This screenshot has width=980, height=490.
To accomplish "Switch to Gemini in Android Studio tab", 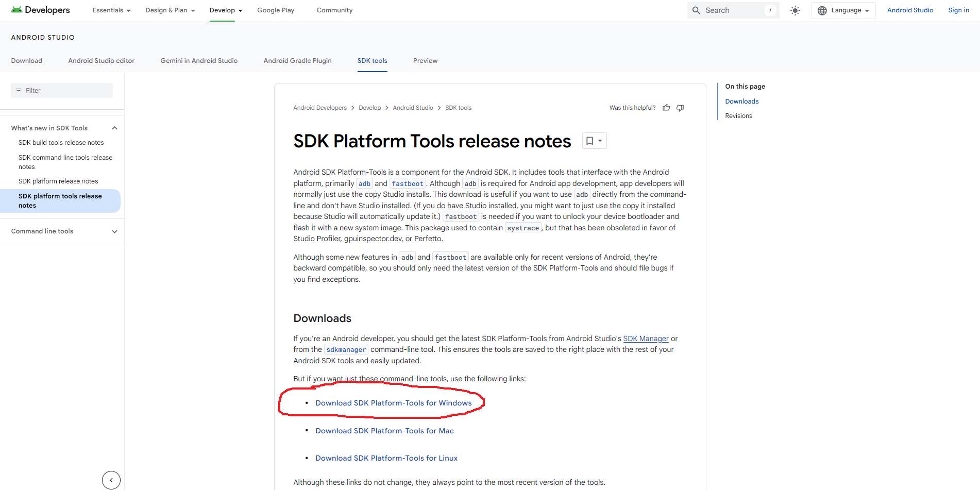I will click(199, 61).
